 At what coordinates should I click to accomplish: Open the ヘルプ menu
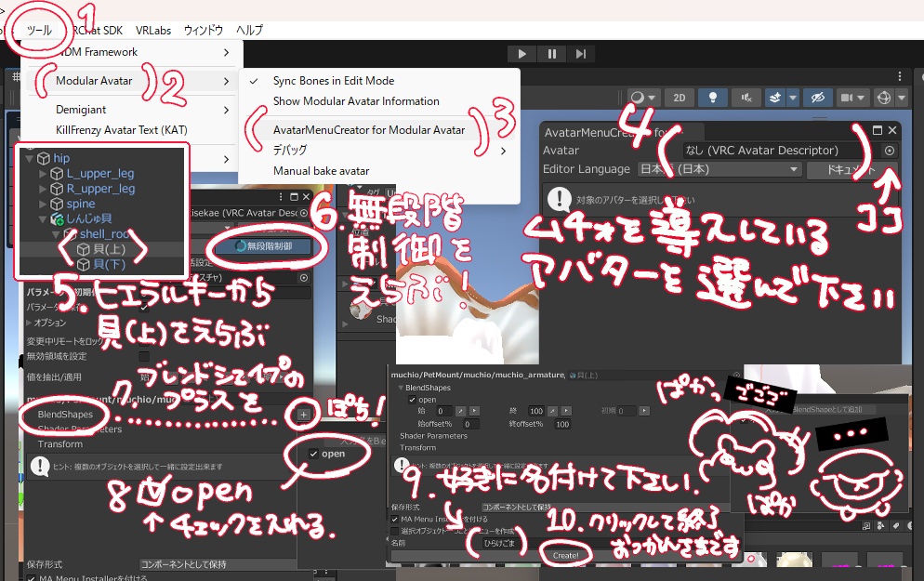(x=249, y=30)
